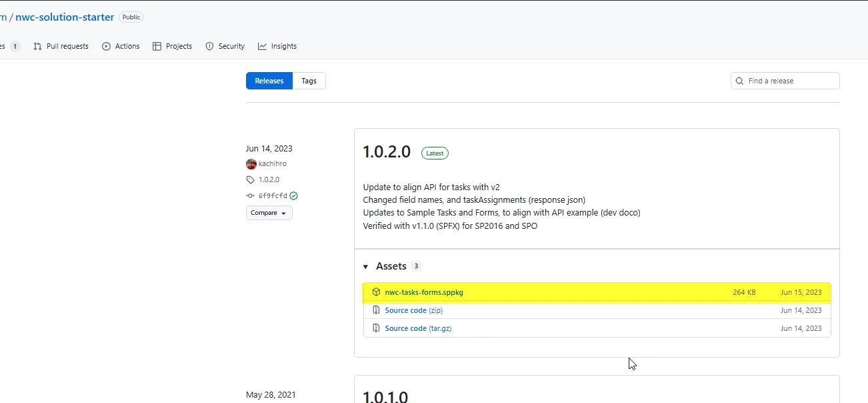Download nwc-tasks-forms.sppkg
This screenshot has width=868, height=403.
(x=424, y=292)
